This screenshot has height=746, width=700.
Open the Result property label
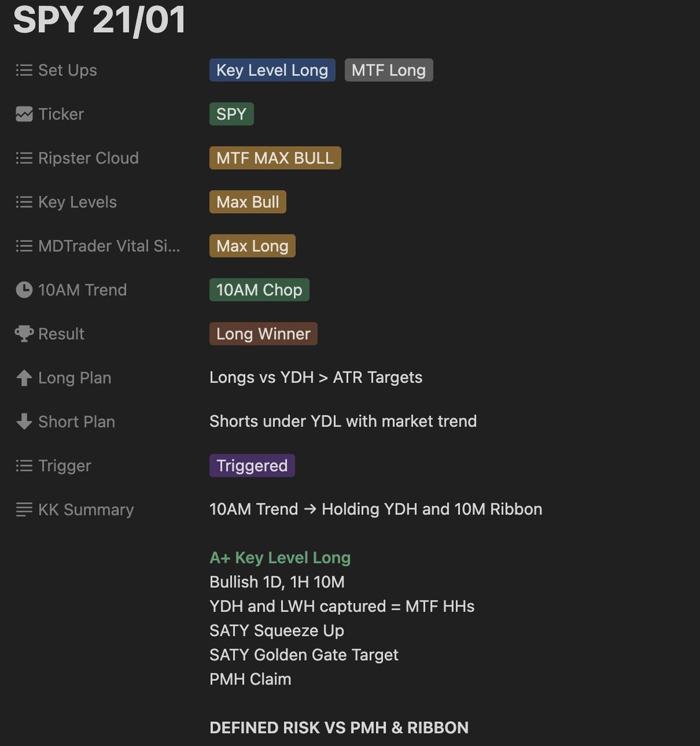pos(61,334)
